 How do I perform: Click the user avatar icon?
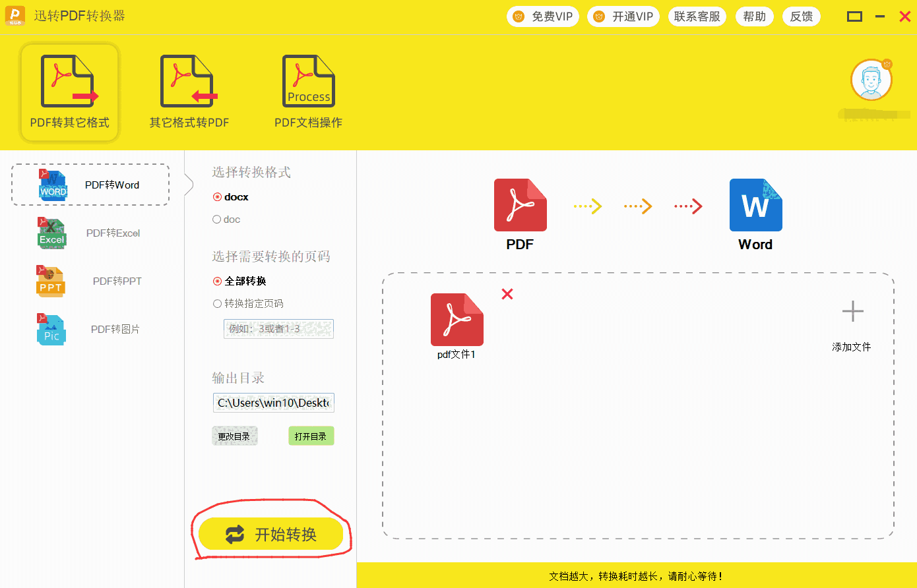tap(871, 80)
